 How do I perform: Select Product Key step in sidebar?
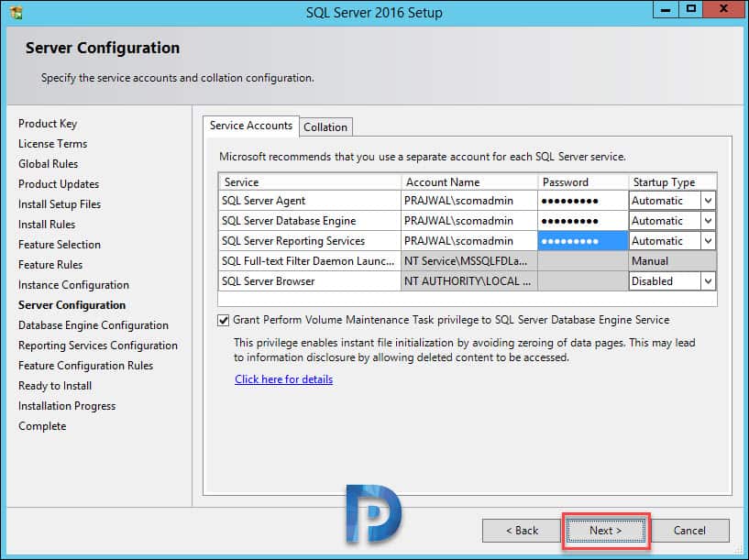[48, 124]
